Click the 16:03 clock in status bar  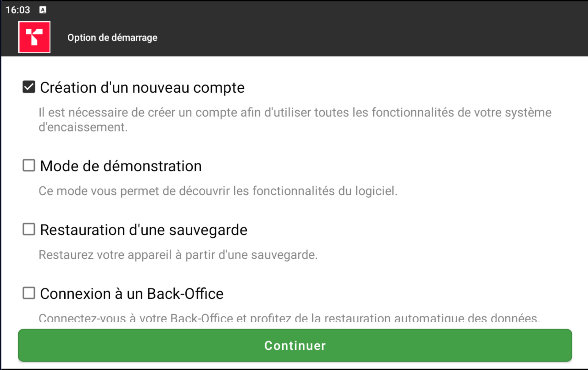coord(18,10)
